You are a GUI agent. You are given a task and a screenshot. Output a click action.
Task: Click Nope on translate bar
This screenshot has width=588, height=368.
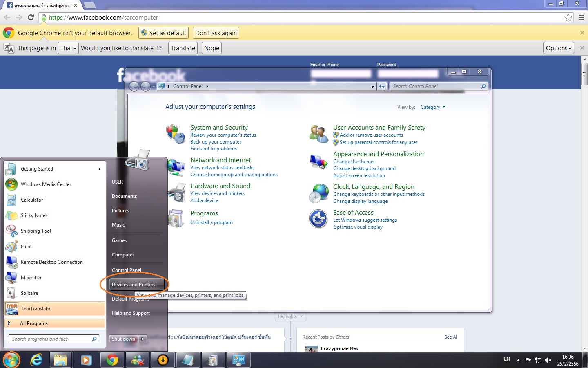tap(212, 48)
